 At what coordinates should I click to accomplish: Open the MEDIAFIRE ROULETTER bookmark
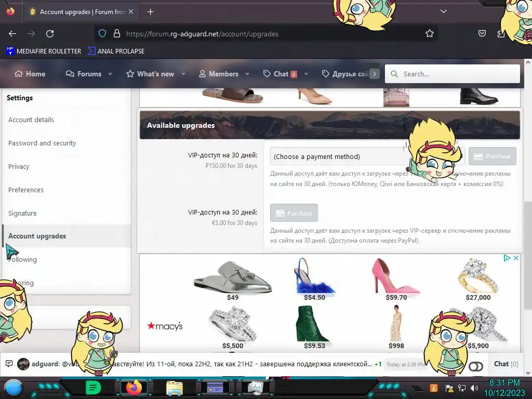tap(44, 51)
